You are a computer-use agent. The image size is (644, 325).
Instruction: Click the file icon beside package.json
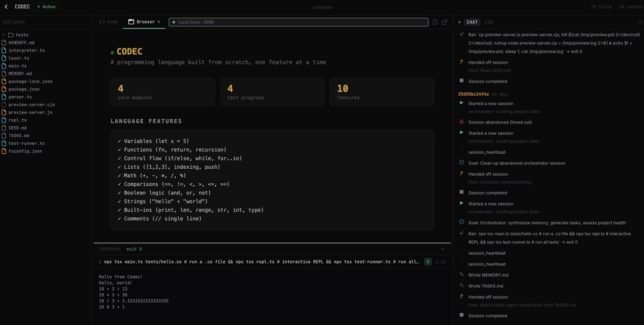[x=4, y=89]
